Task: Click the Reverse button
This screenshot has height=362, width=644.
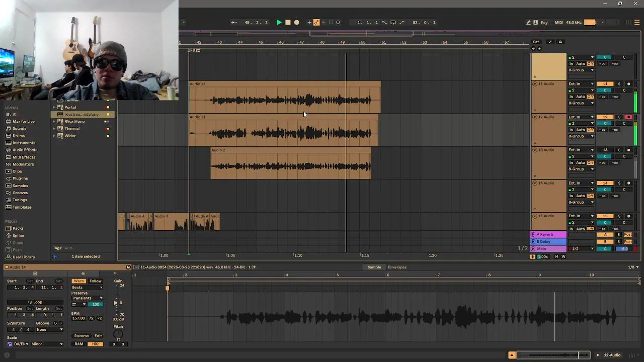Action: (82, 336)
